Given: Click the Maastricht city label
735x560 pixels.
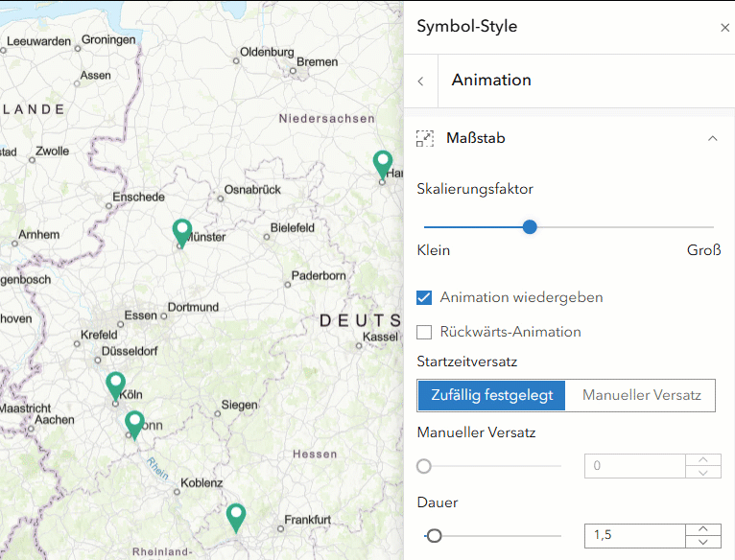Looking at the screenshot, I should [x=25, y=408].
